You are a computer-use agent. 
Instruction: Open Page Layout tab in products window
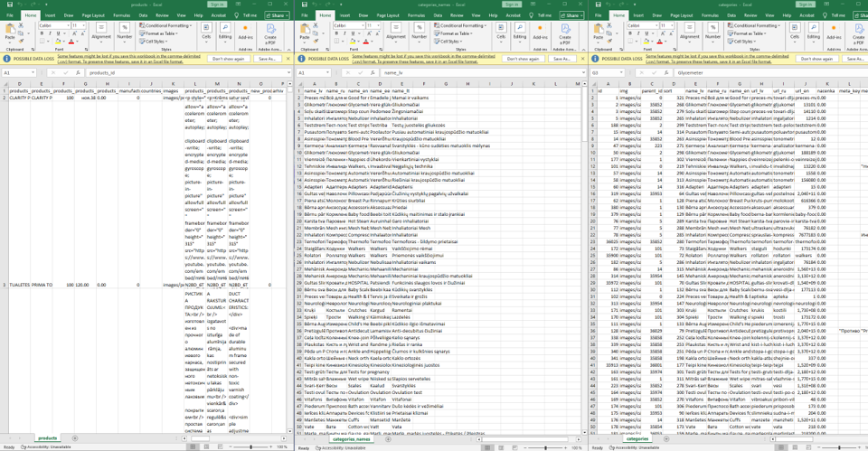[93, 15]
